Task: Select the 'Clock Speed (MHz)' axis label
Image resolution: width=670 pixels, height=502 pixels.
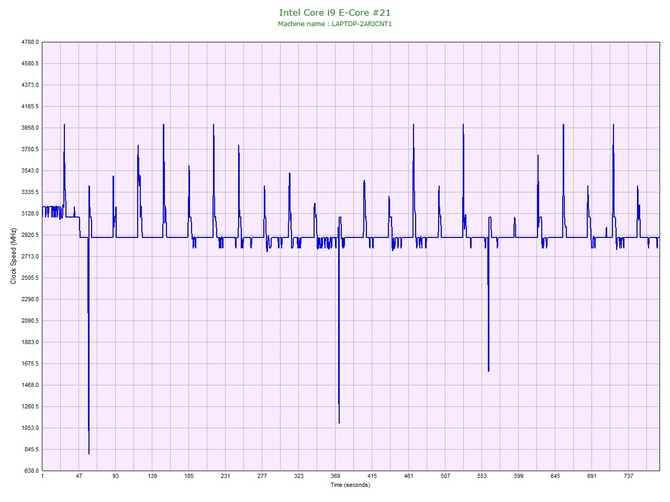Action: pos(13,256)
